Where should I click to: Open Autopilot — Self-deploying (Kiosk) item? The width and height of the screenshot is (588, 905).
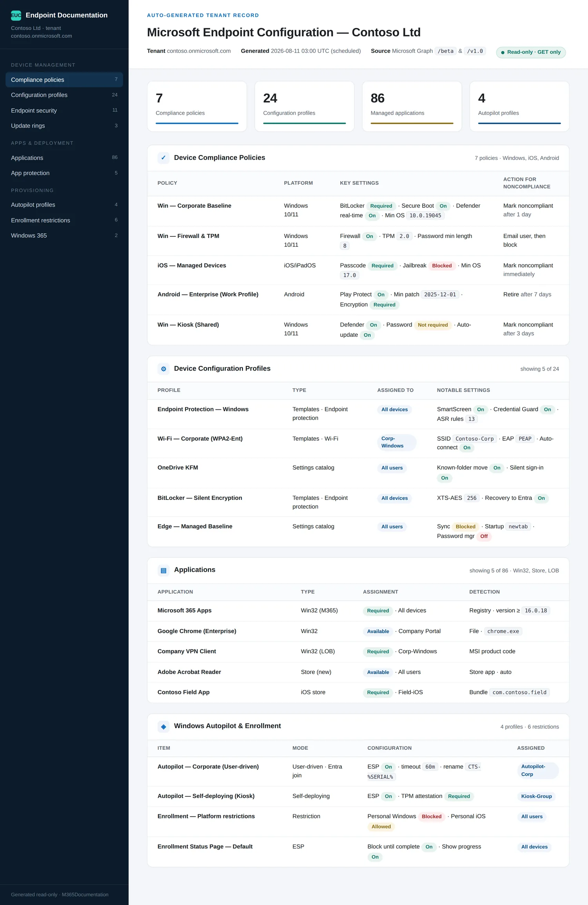coord(206,796)
